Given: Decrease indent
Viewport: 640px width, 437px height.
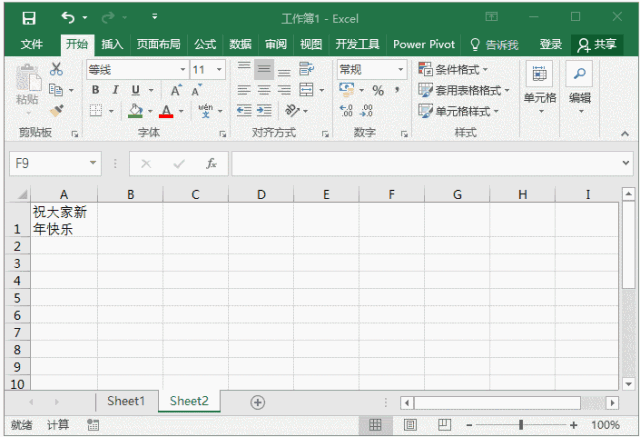Looking at the screenshot, I should point(244,110).
